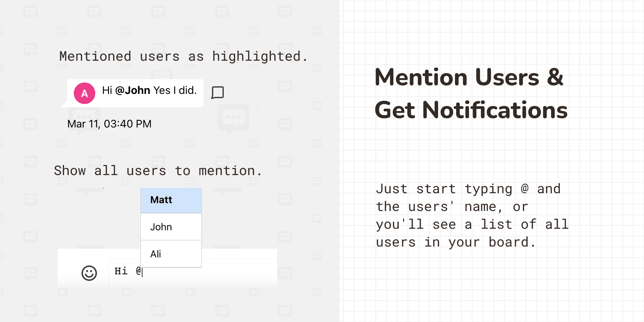Select Matt from the mention list
Viewport: 644px width, 322px height.
pos(171,200)
